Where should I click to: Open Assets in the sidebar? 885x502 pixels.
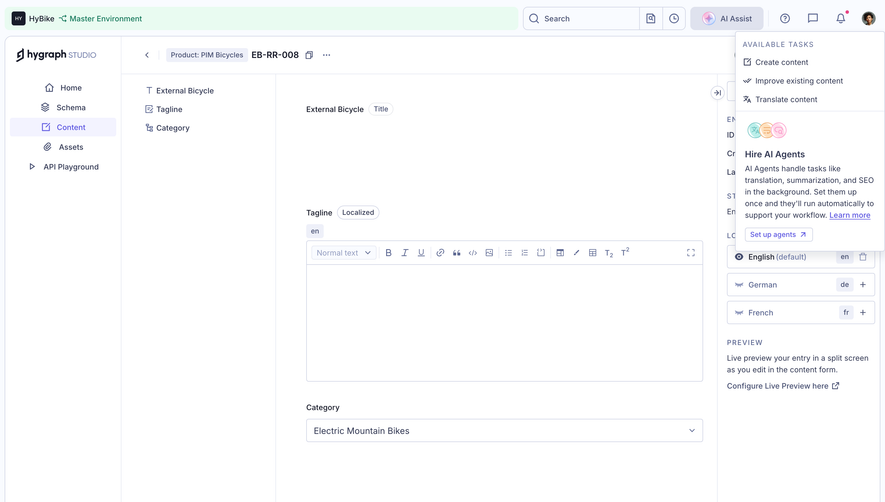(63, 147)
